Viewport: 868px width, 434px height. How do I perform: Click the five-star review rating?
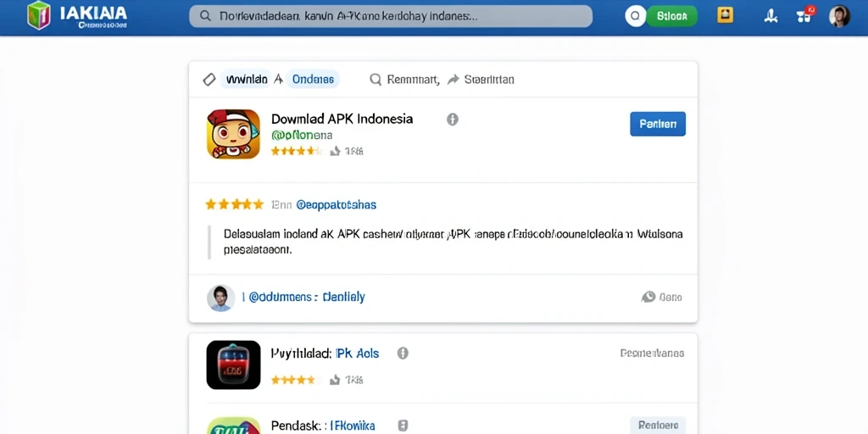click(x=235, y=204)
